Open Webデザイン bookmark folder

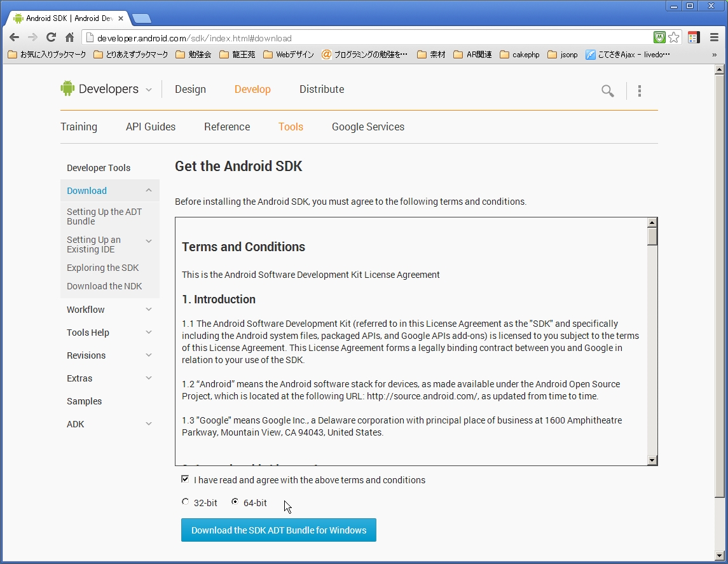pyautogui.click(x=288, y=55)
